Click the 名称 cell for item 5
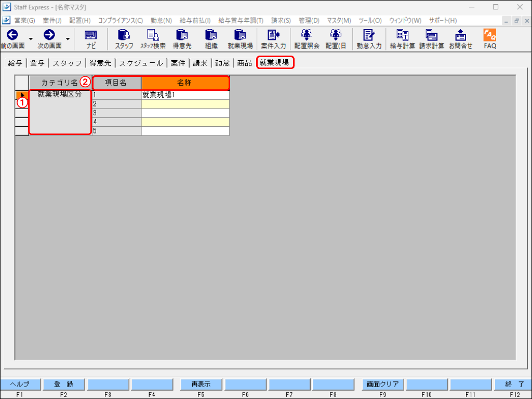This screenshot has height=399, width=532. coord(185,131)
